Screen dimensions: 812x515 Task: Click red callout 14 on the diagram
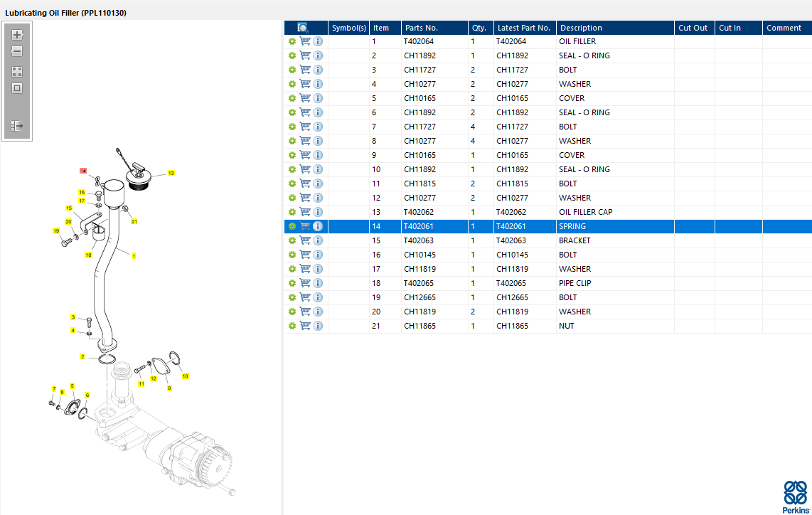pos(83,171)
